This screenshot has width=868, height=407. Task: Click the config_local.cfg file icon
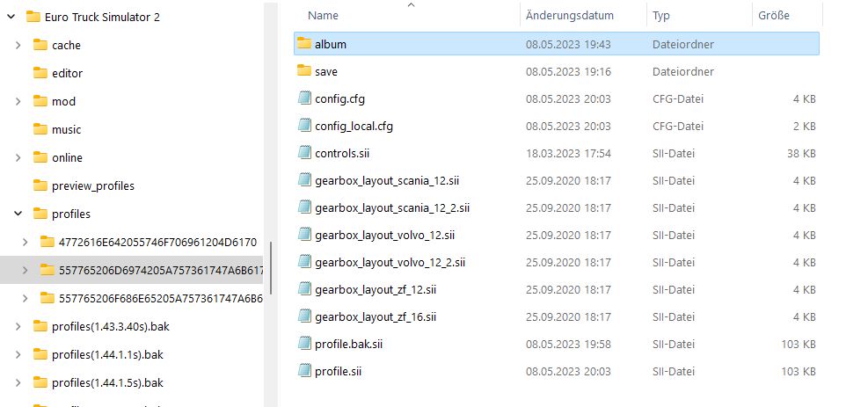pyautogui.click(x=304, y=126)
